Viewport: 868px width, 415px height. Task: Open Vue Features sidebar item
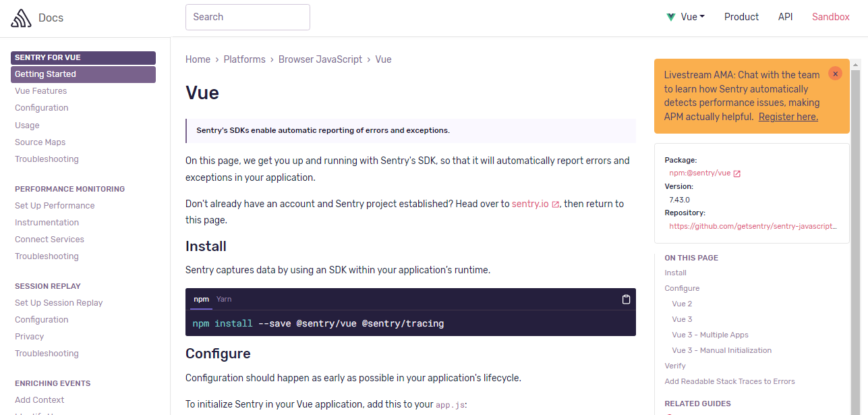point(40,91)
